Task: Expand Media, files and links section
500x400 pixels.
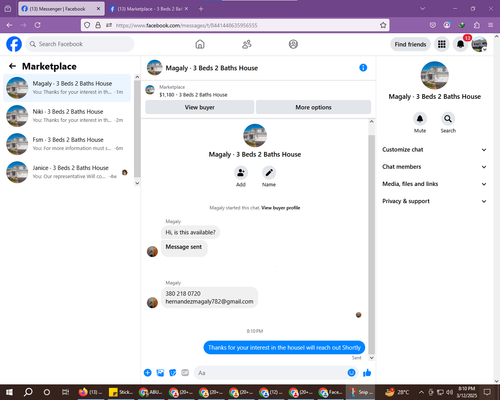Action: coord(434,184)
